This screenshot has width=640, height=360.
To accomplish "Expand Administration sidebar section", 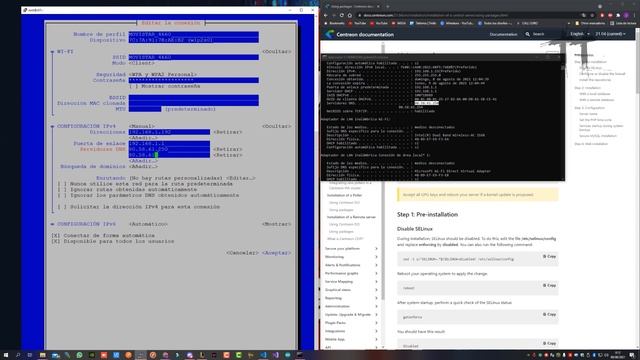I will [x=351, y=306].
